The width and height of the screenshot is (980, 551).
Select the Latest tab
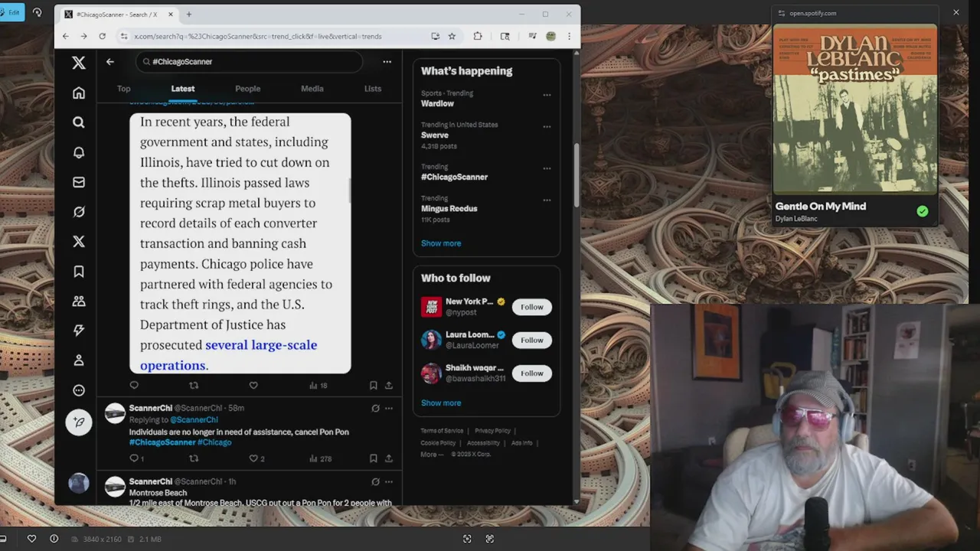183,89
